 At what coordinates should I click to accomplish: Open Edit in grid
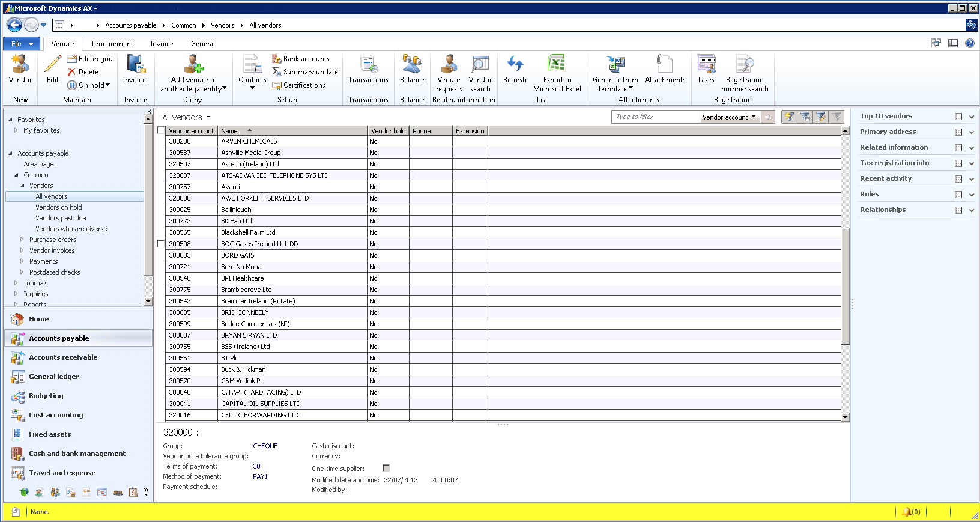click(90, 58)
